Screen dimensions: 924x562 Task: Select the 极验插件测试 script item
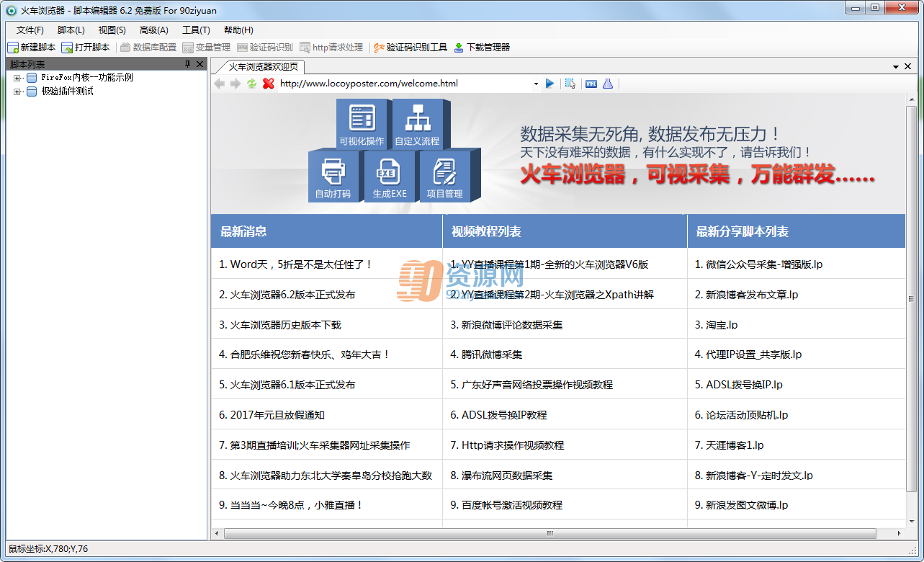click(67, 92)
